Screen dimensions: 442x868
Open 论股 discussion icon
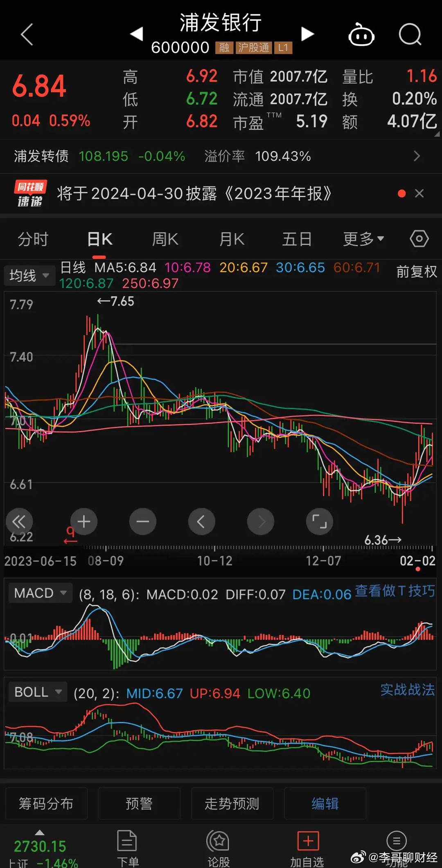218,841
